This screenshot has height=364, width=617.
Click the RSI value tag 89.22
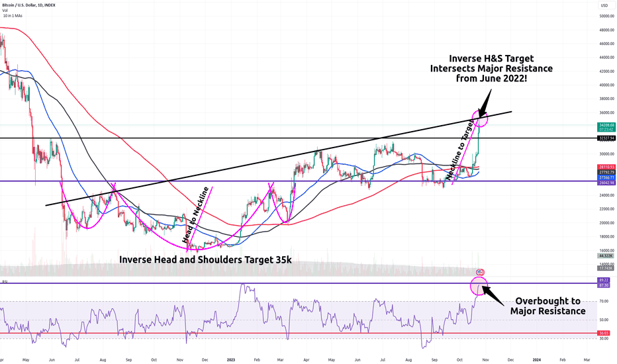tap(604, 280)
